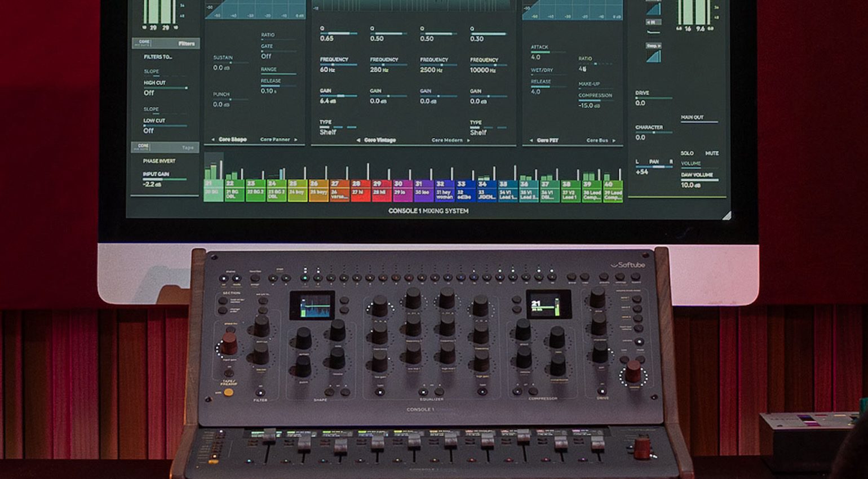Screen dimensions: 868x479
Task: Select channel 21 in the track strip
Action: (x=213, y=190)
